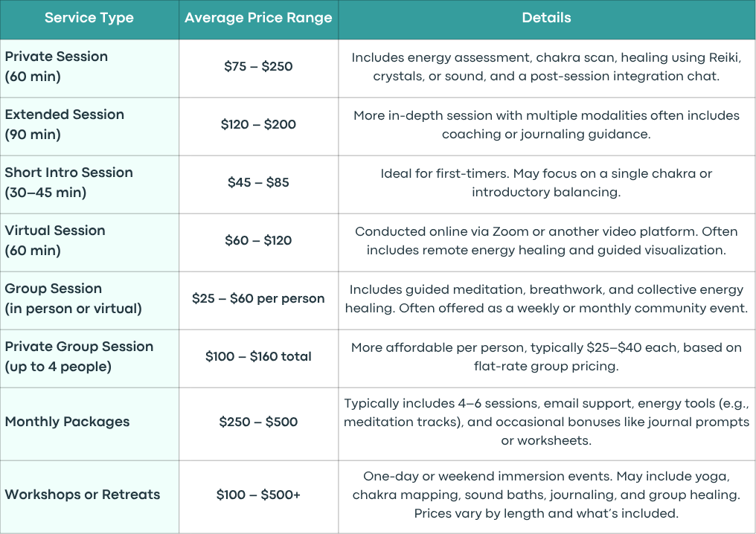Click the $75 – $250 price cell

258,68
